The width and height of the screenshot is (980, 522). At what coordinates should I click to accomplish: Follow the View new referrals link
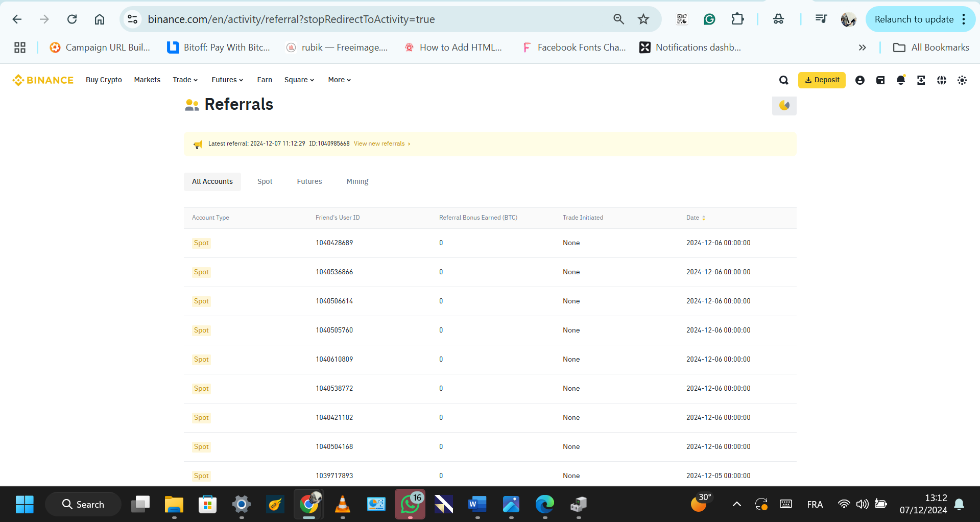pyautogui.click(x=382, y=144)
